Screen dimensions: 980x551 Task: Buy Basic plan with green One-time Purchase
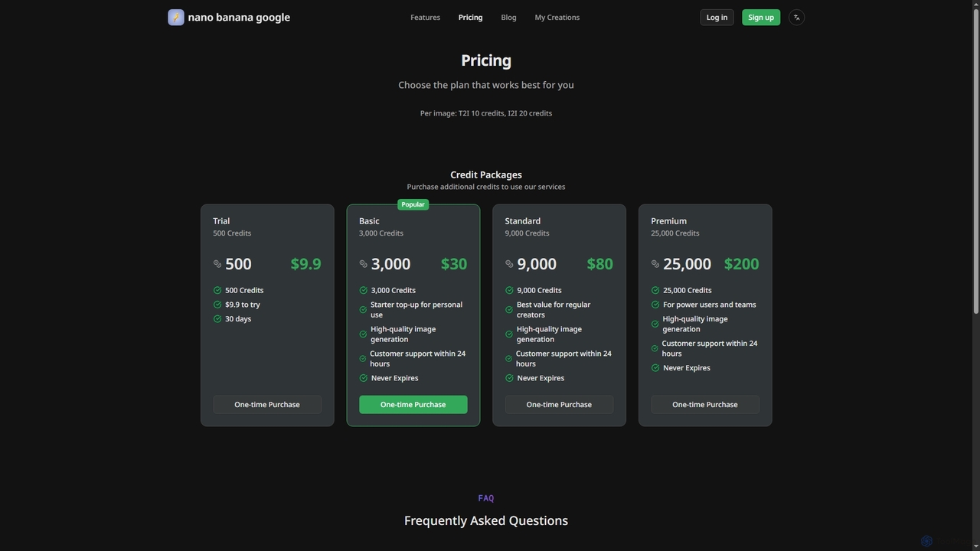413,405
